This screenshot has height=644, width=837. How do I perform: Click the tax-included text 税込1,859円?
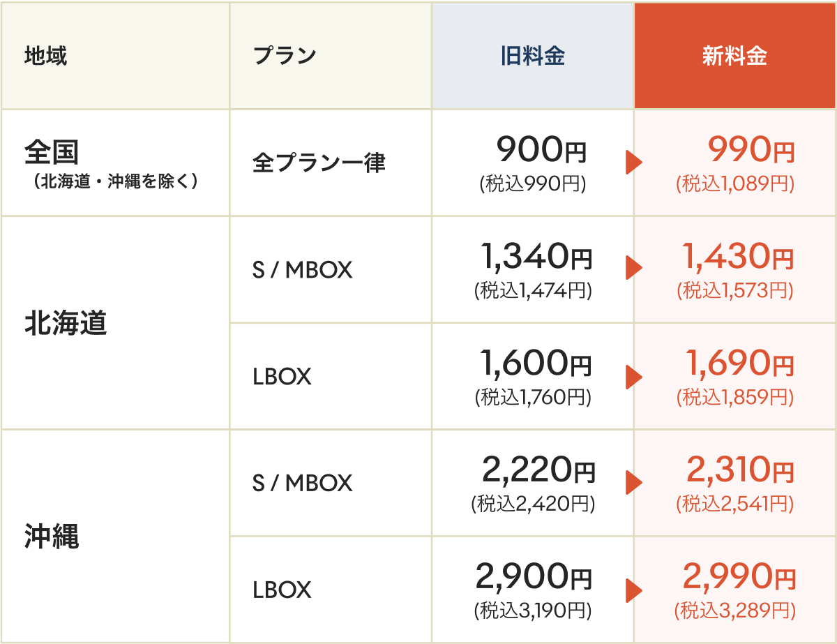tap(735, 398)
